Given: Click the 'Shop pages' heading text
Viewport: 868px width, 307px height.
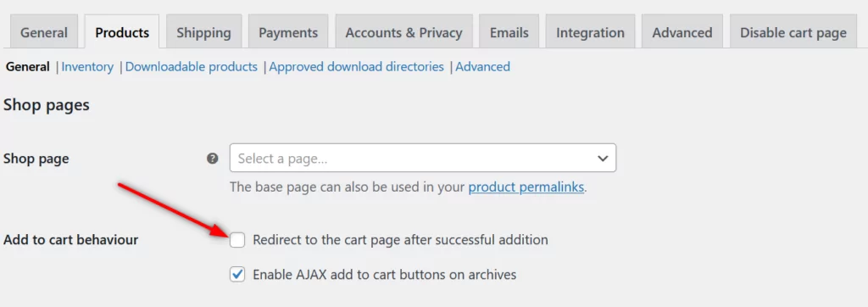Looking at the screenshot, I should click(x=47, y=105).
